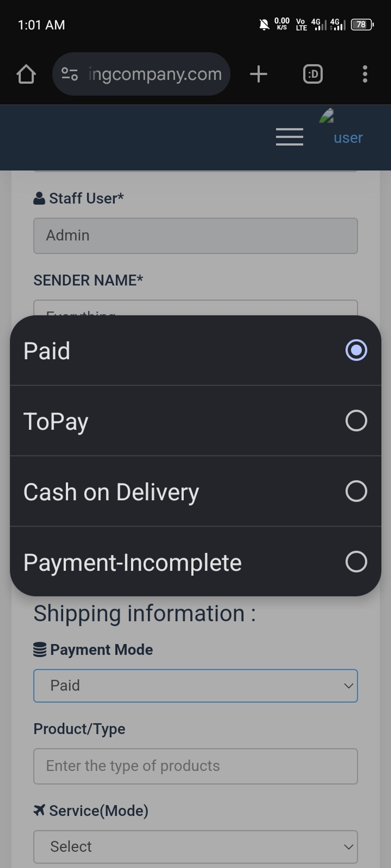Open the hamburger navigation menu
This screenshot has width=391, height=868.
289,137
